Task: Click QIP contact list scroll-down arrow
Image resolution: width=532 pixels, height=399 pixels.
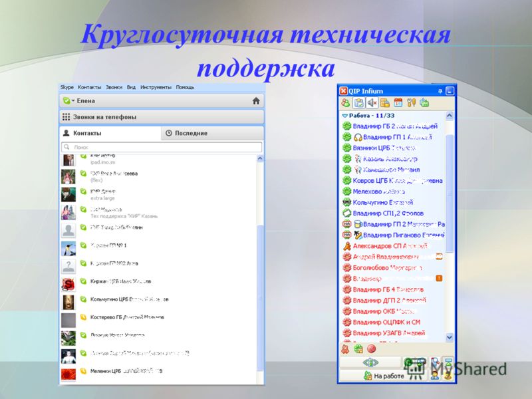Action: click(x=450, y=337)
